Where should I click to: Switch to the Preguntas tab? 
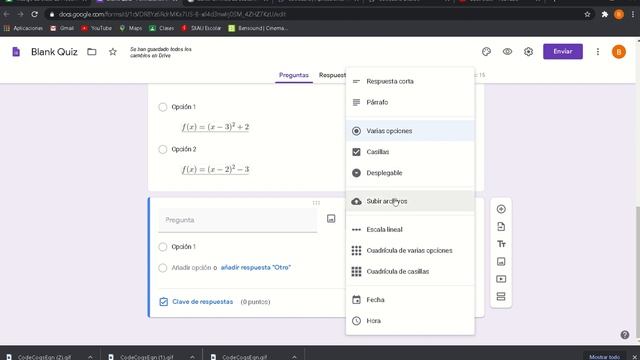point(293,75)
